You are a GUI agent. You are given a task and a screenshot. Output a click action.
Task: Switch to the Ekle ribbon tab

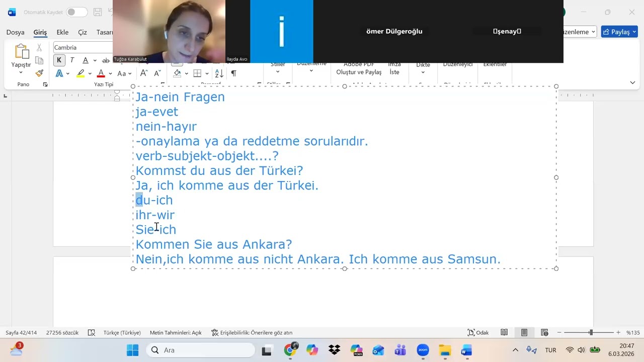coord(62,32)
